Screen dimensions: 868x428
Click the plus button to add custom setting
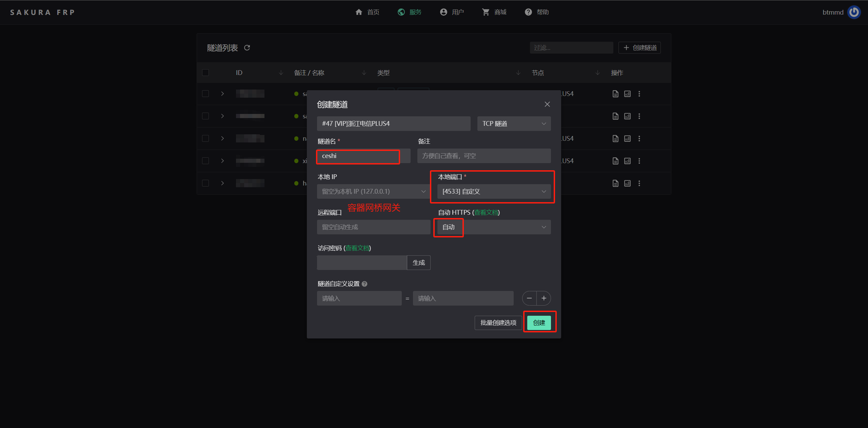click(544, 298)
